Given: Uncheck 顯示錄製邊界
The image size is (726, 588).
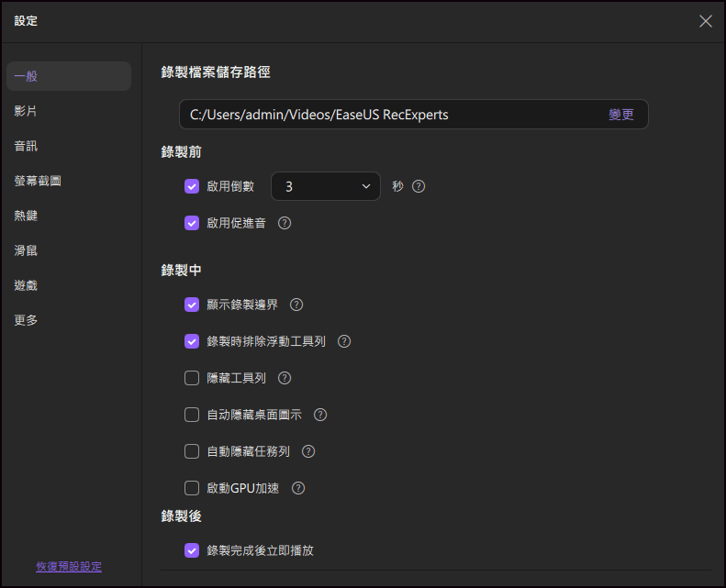Looking at the screenshot, I should [x=192, y=305].
